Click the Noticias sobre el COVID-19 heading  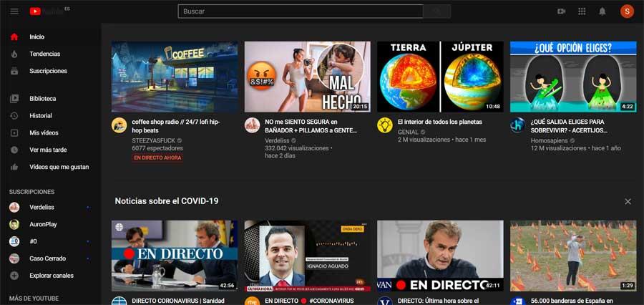tap(167, 201)
